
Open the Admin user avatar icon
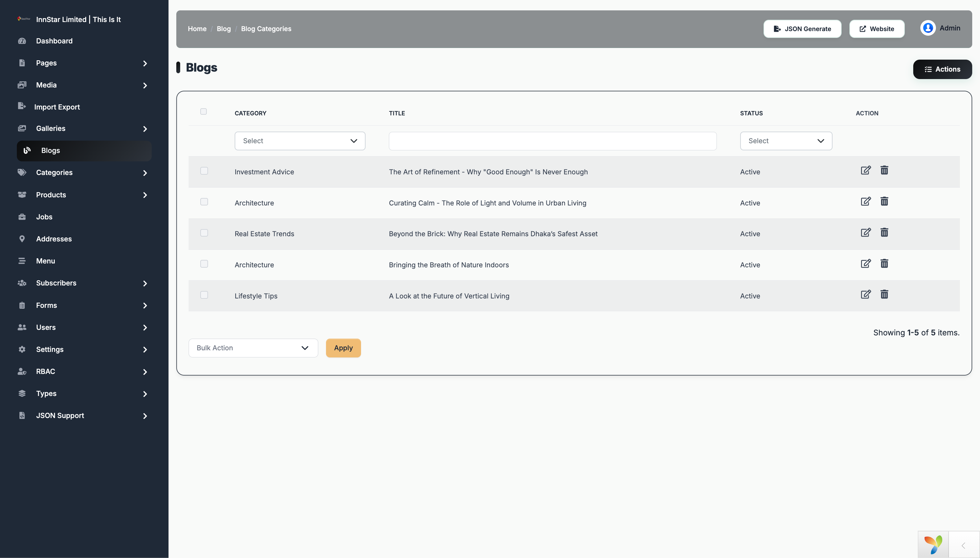tap(927, 28)
